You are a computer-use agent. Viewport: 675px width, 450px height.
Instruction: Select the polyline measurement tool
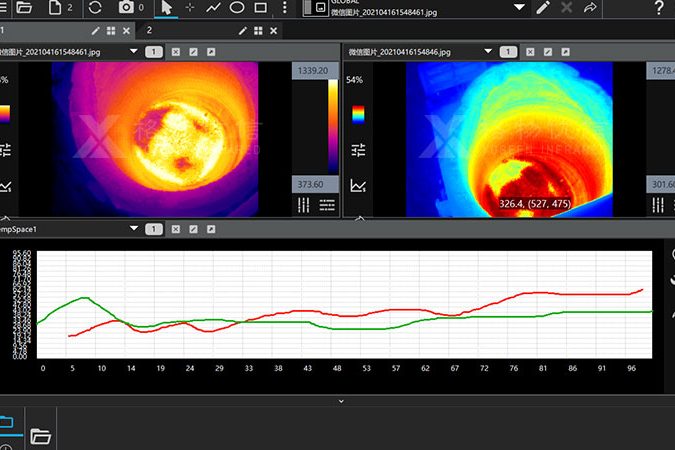pyautogui.click(x=214, y=8)
